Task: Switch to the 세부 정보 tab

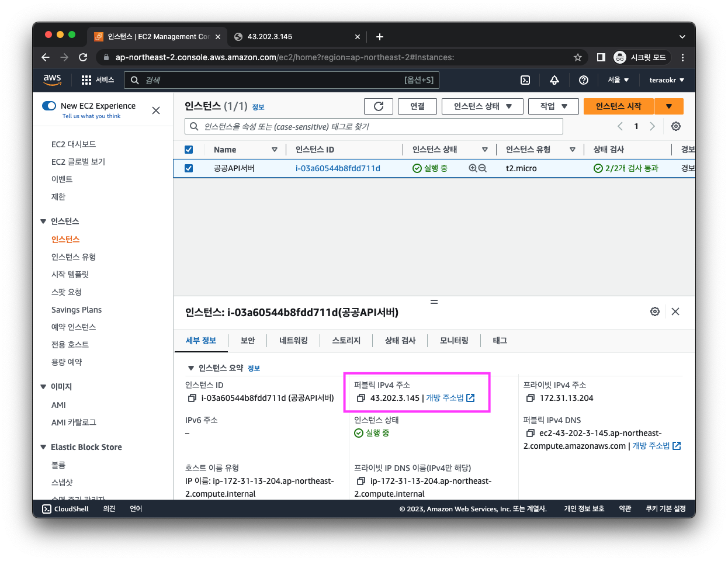Action: (201, 341)
